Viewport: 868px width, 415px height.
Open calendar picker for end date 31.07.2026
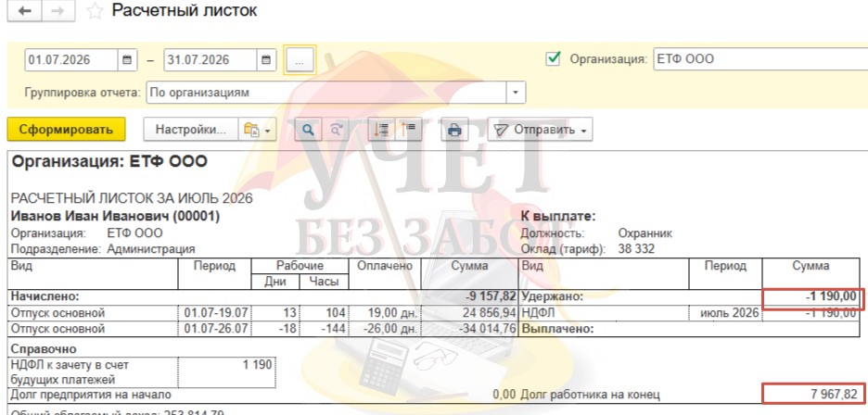266,60
